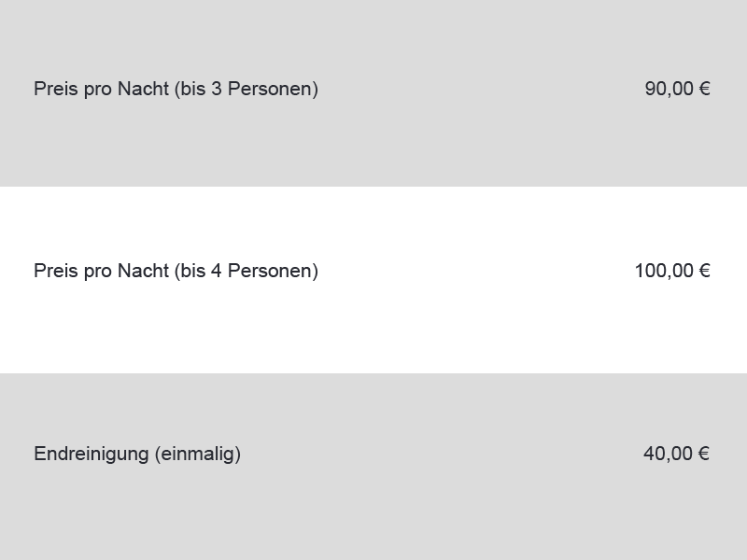Screen dimensions: 747x560
Task: Click the 90,00 € price value
Action: click(x=678, y=89)
